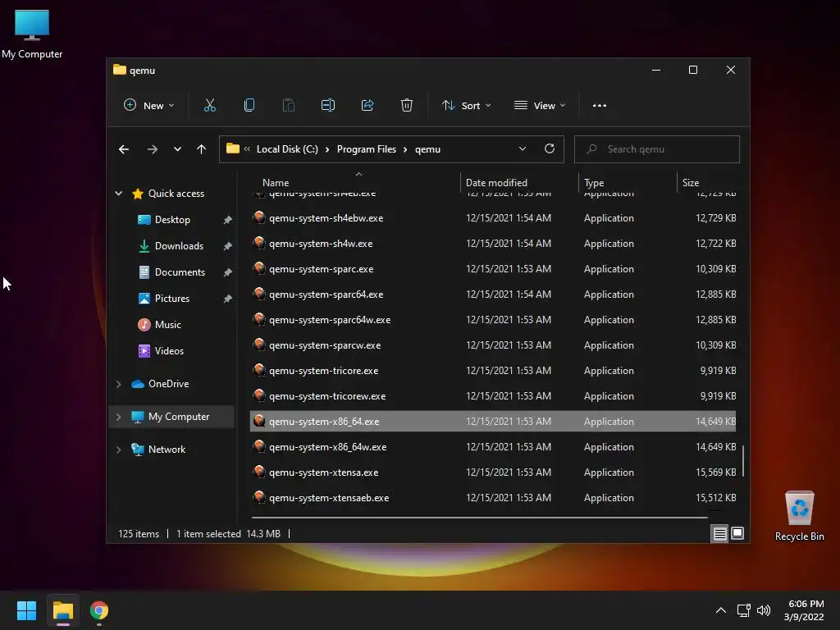Click the Share icon in toolbar
The width and height of the screenshot is (840, 630).
tap(367, 106)
